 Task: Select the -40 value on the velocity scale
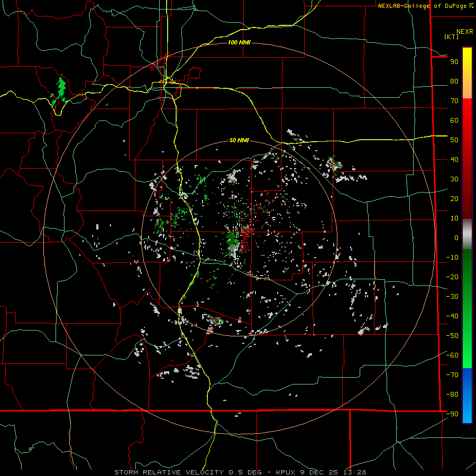[x=452, y=316]
